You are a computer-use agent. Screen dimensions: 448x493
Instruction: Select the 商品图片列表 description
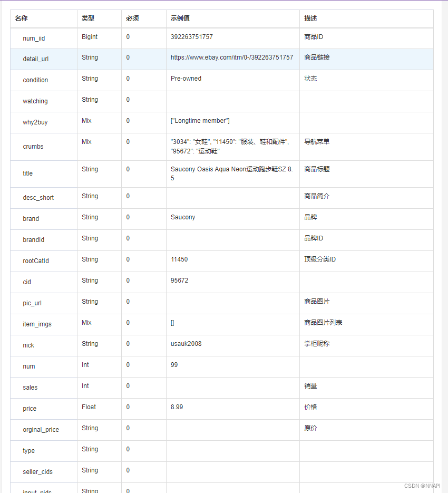click(323, 322)
